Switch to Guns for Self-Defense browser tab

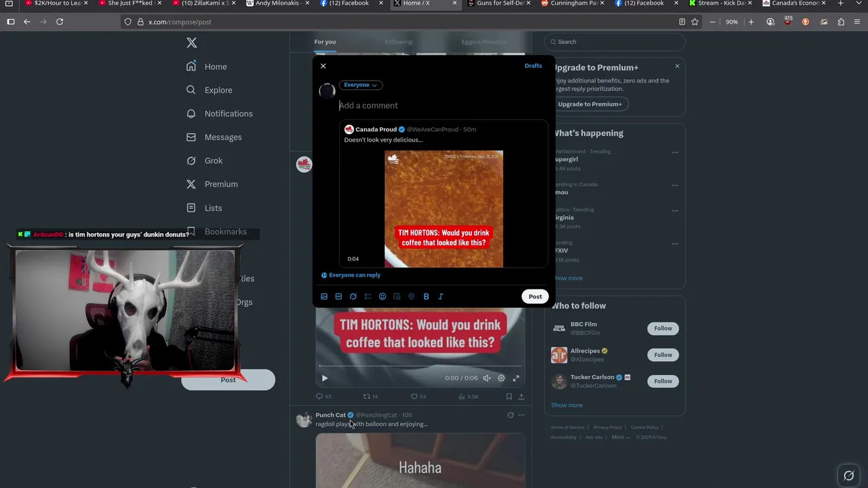[x=499, y=3]
